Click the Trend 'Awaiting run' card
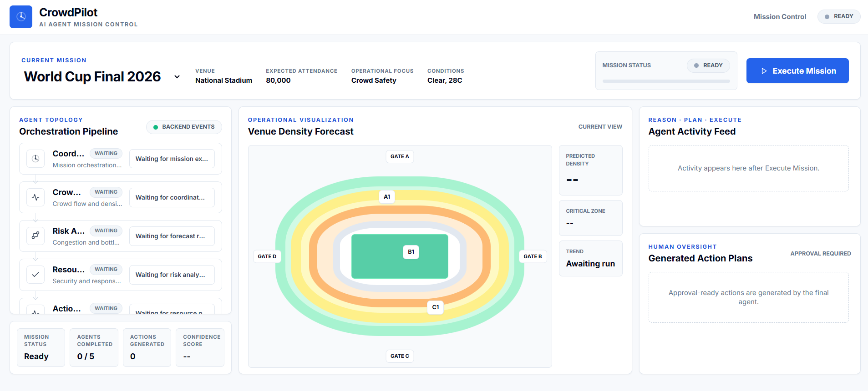868x391 pixels. (x=590, y=258)
